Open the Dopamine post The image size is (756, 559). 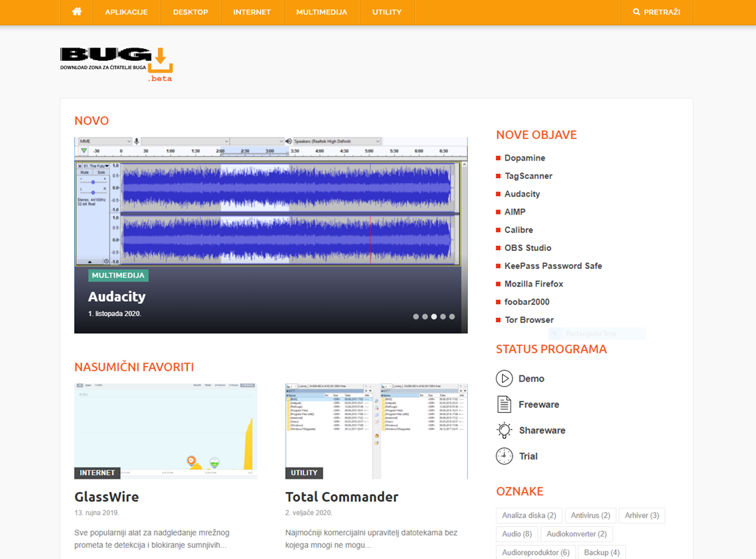[525, 158]
